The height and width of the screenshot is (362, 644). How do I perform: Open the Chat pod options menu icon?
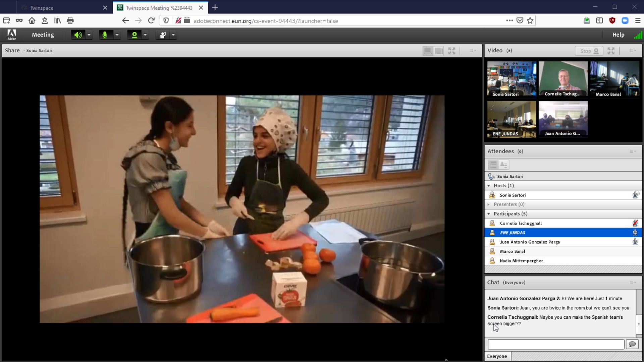pyautogui.click(x=633, y=283)
